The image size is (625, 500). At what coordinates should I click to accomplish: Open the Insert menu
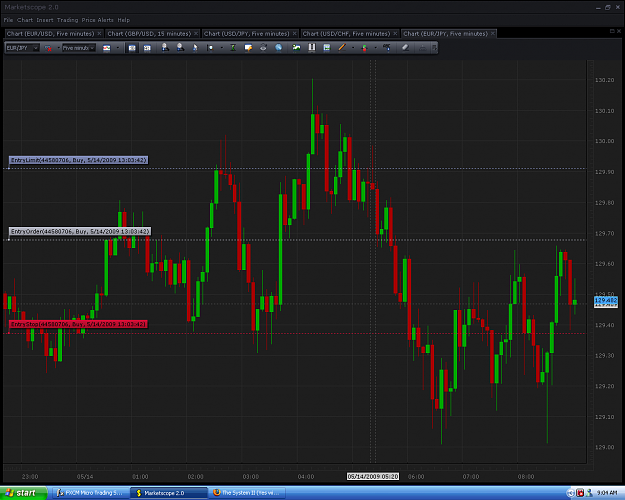pyautogui.click(x=45, y=20)
